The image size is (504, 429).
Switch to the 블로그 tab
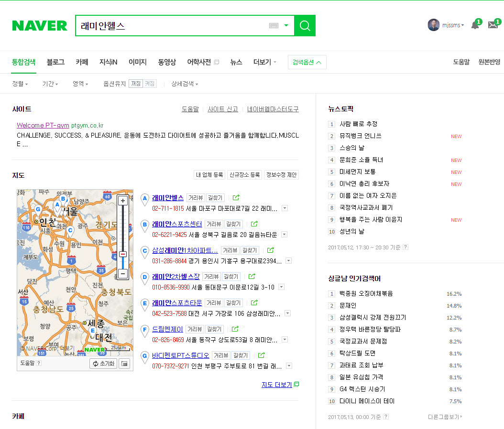(x=55, y=62)
